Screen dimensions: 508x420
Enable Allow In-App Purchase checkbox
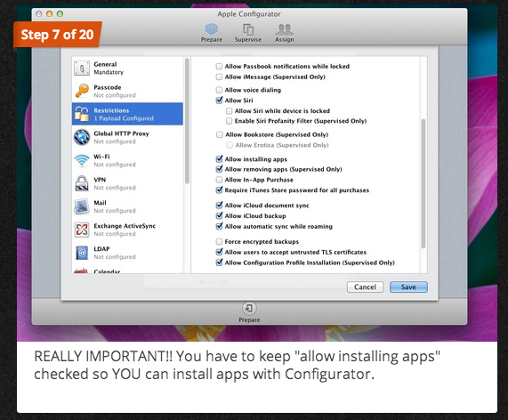pyautogui.click(x=220, y=180)
